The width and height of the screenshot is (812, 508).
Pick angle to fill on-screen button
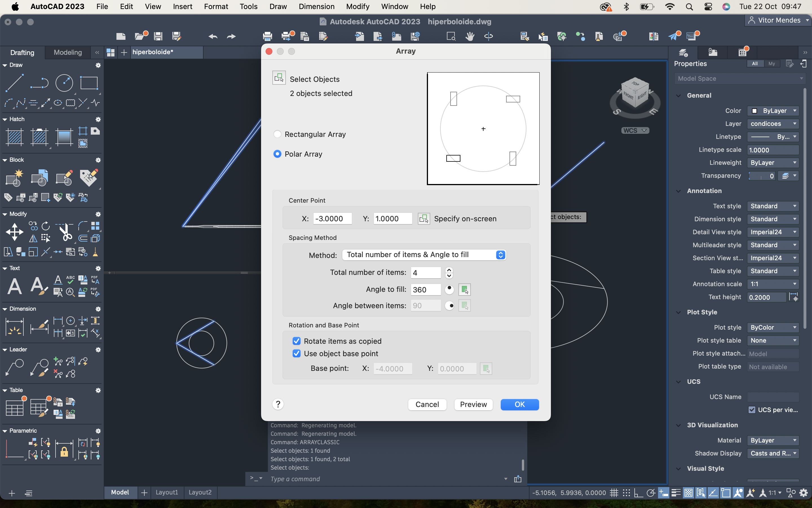point(464,289)
